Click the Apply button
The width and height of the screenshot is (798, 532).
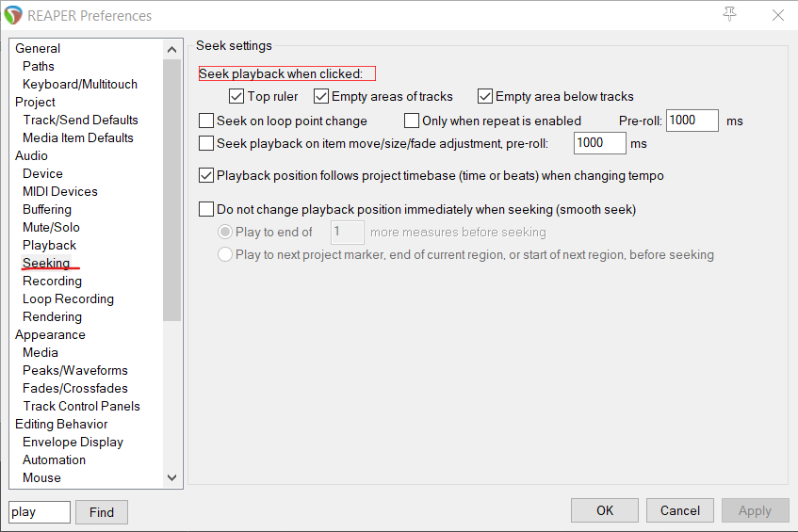pos(756,510)
